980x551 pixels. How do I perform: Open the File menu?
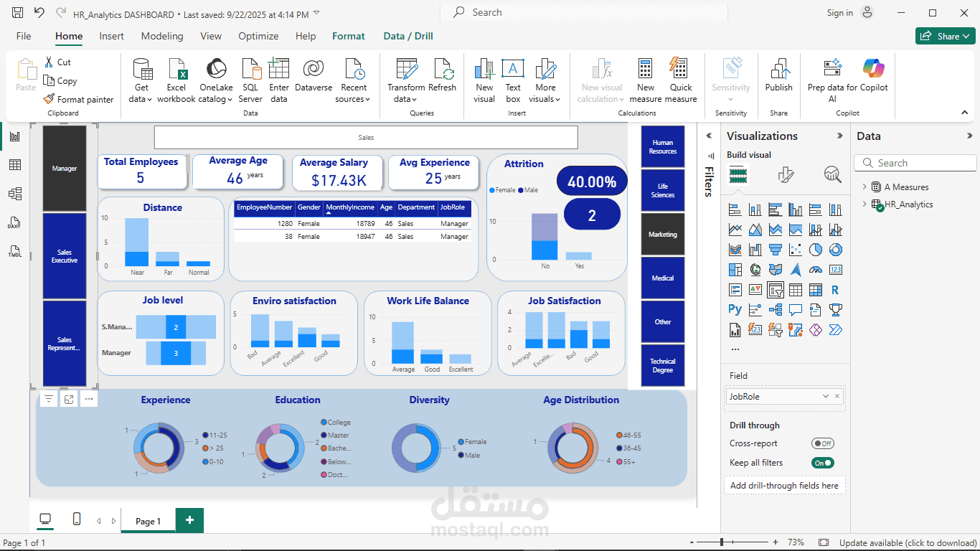[24, 36]
